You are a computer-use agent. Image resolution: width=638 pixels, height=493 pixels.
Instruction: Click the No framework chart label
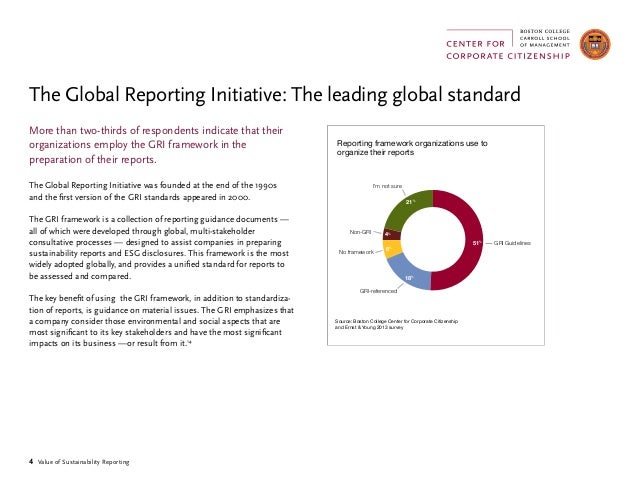coord(358,252)
